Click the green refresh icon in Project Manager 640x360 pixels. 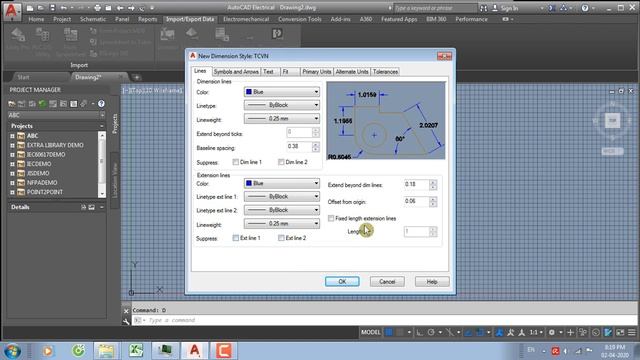pyautogui.click(x=42, y=104)
